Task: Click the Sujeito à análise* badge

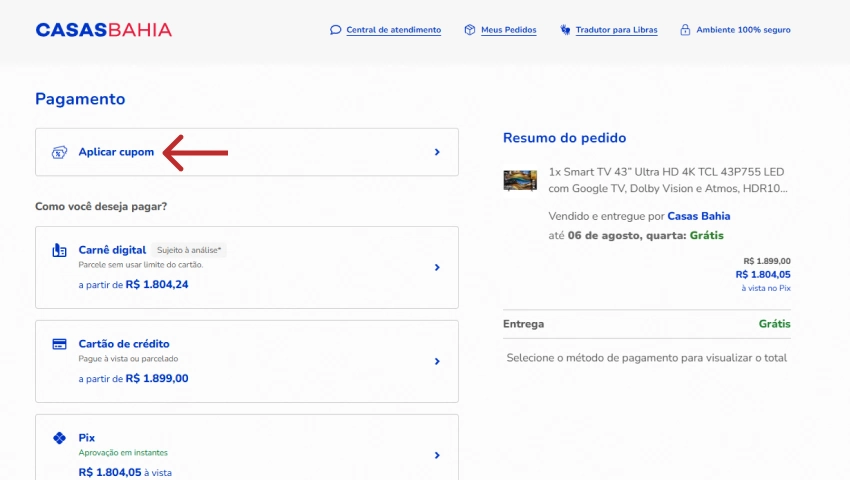Action: point(189,250)
